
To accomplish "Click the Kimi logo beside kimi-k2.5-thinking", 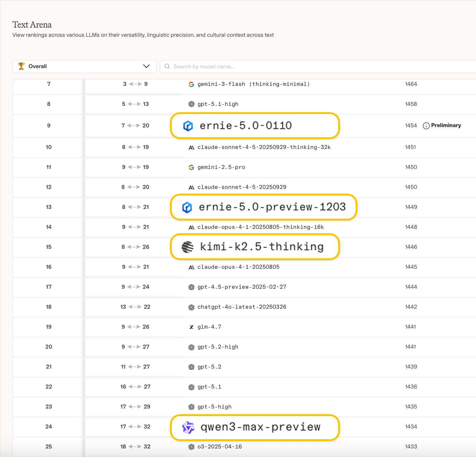I will [x=187, y=247].
